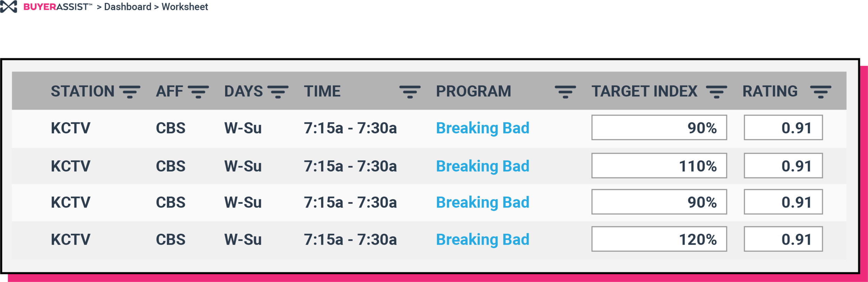Open Breaking Bad link in last row

click(x=483, y=240)
